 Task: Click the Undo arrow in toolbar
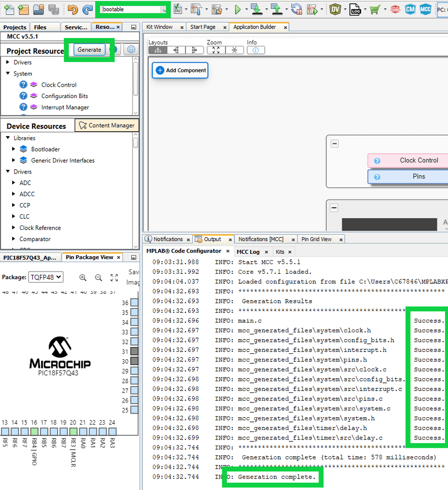tap(73, 9)
